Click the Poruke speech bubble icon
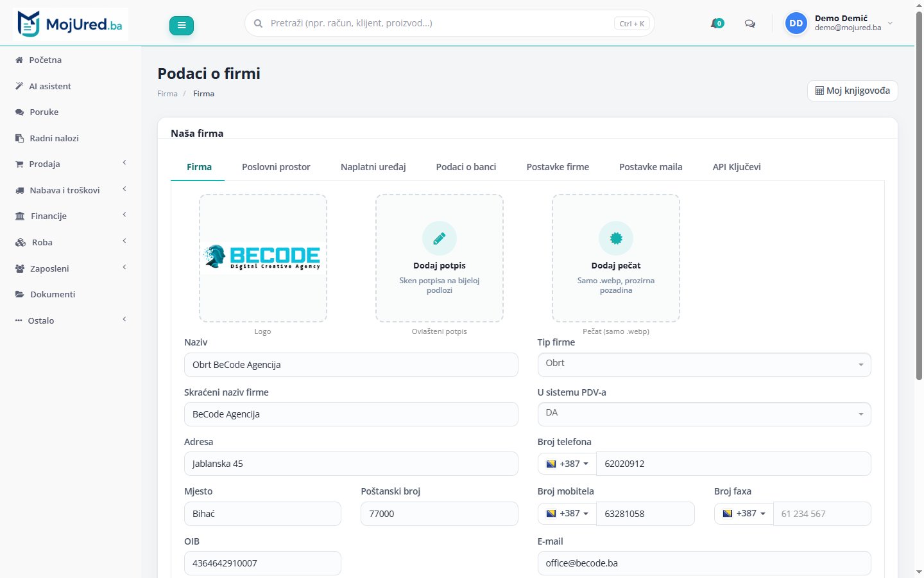This screenshot has height=578, width=924. pos(19,112)
